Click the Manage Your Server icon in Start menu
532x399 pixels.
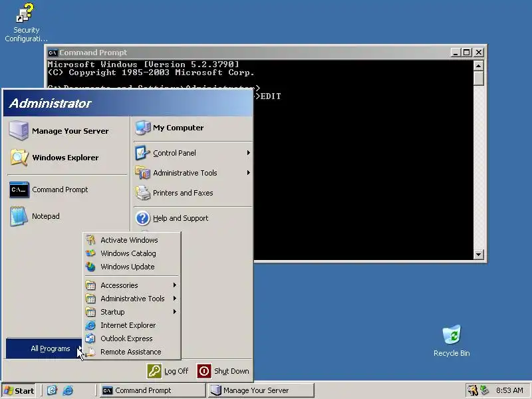(19, 130)
